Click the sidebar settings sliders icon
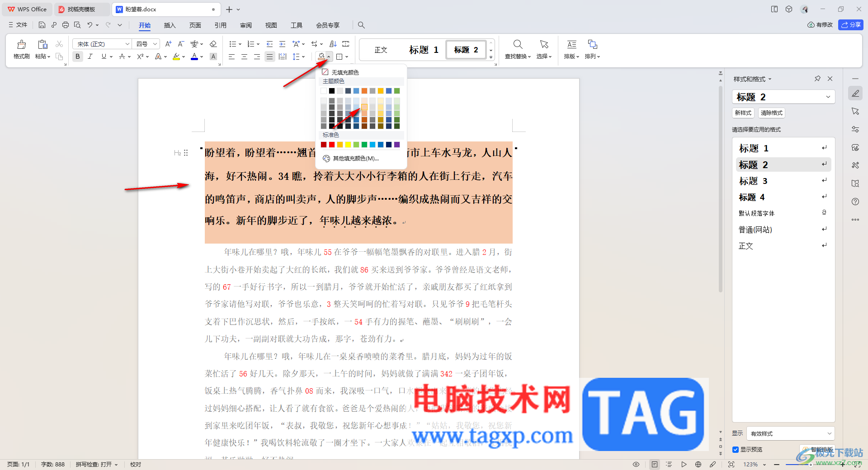This screenshot has height=470, width=868. pos(855,129)
